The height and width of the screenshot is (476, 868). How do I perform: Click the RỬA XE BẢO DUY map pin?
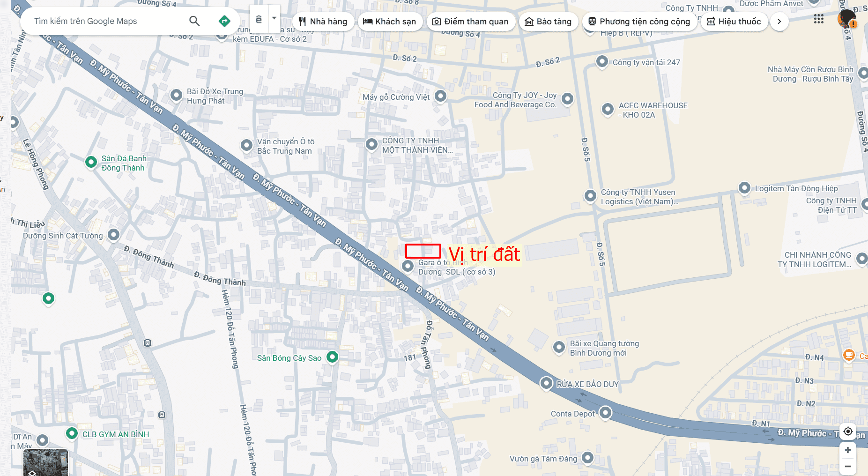click(546, 383)
